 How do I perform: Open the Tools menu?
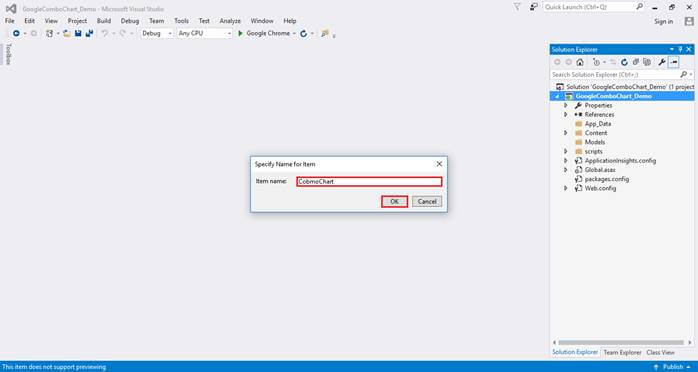click(181, 21)
